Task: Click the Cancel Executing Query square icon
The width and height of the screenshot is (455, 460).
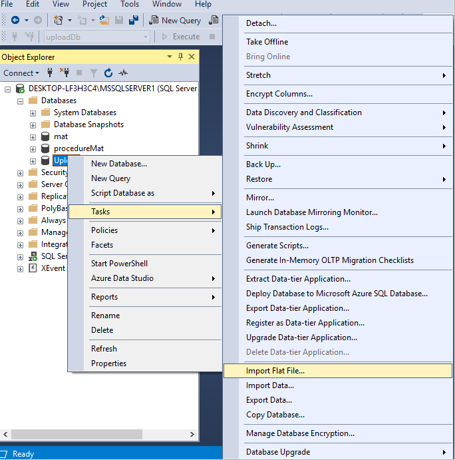Action: [212, 37]
